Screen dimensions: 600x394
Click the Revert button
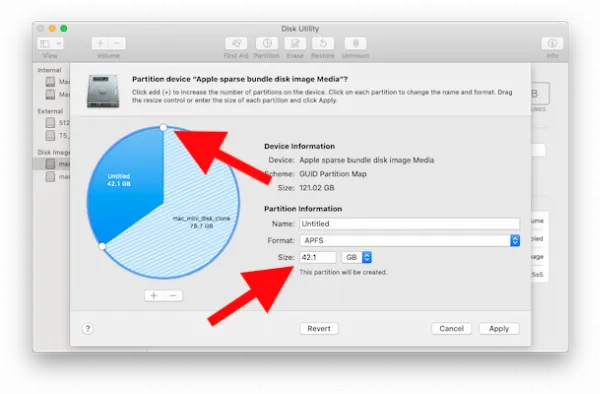pos(319,329)
